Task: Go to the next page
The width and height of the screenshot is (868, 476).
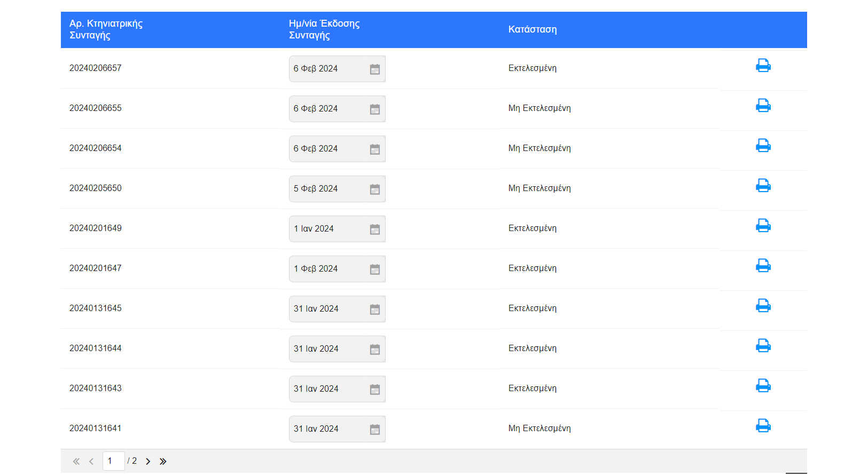Action: [x=148, y=462]
